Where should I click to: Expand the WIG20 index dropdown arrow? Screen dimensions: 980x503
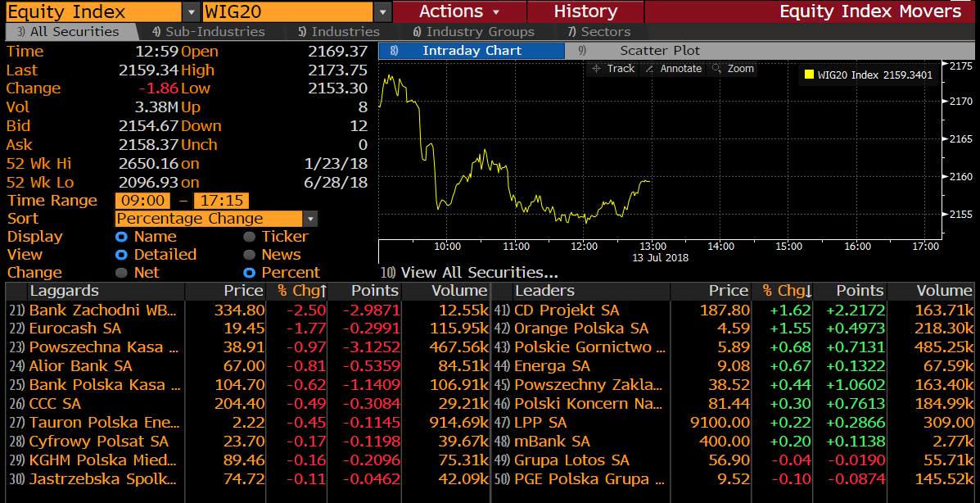click(382, 12)
